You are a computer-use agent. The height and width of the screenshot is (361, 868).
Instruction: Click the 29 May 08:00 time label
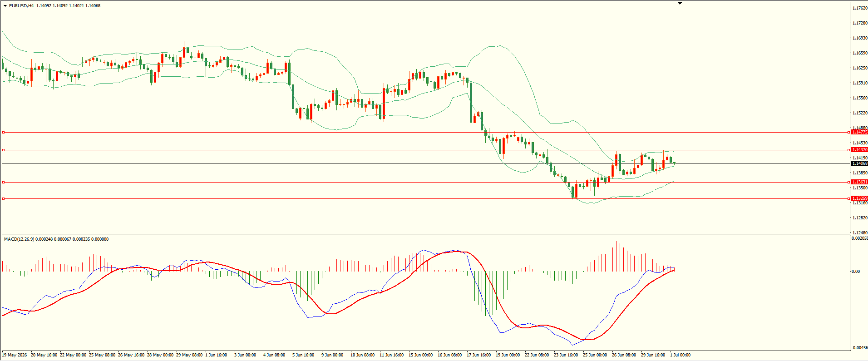coord(189,355)
